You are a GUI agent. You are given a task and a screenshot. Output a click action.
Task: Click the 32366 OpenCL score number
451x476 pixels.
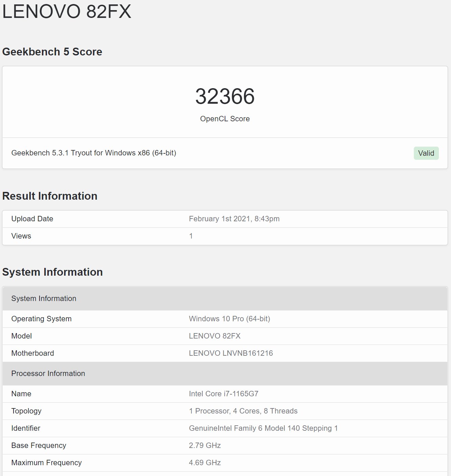[x=225, y=96]
